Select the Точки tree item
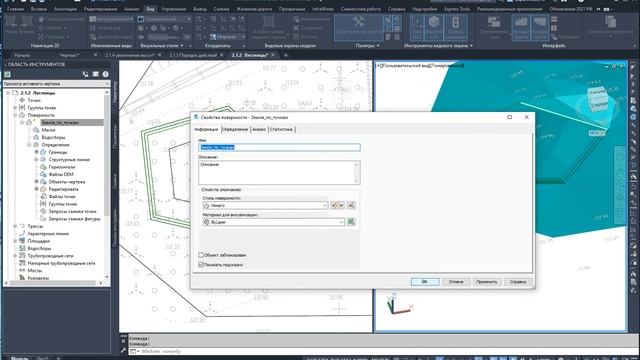This screenshot has width=640, height=360. pos(34,100)
